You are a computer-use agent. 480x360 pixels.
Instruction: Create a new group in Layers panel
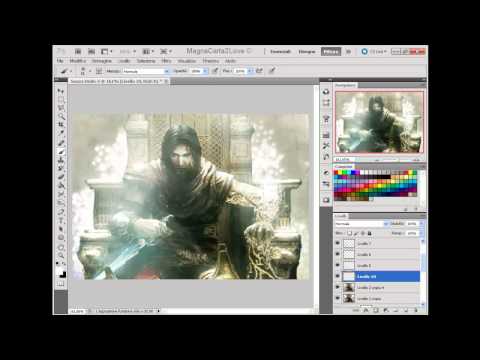click(x=396, y=310)
